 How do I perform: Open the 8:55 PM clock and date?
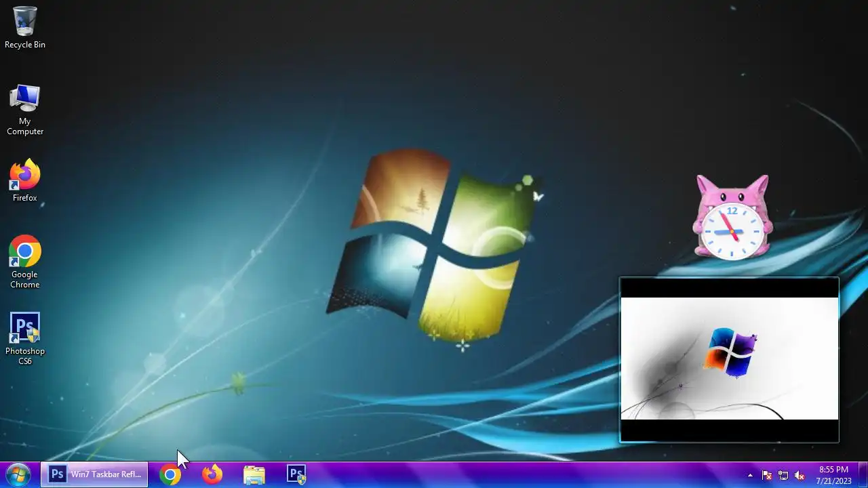pyautogui.click(x=833, y=475)
